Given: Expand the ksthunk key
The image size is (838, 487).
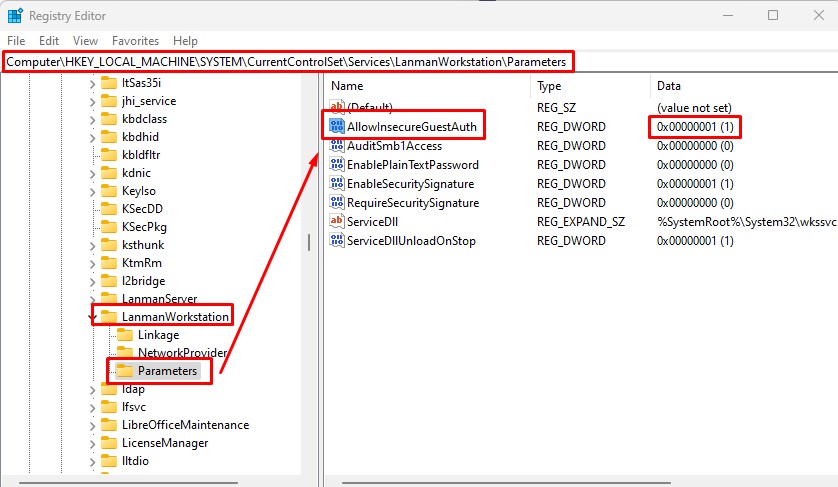Looking at the screenshot, I should pyautogui.click(x=92, y=245).
